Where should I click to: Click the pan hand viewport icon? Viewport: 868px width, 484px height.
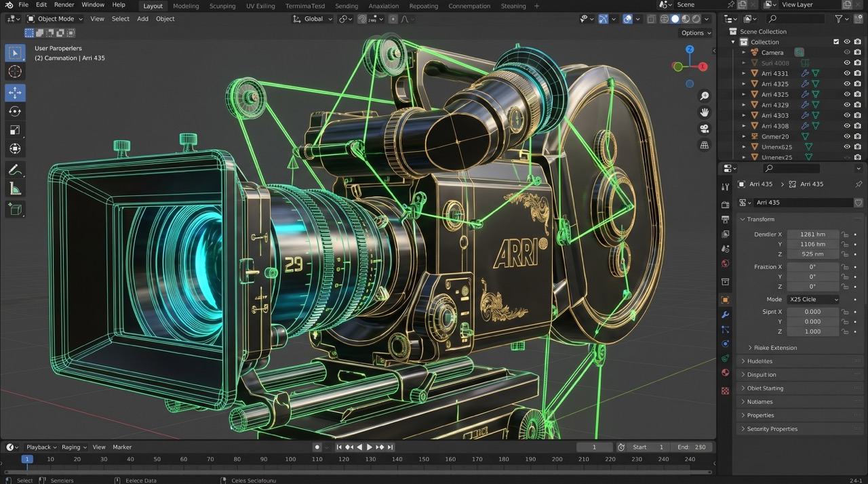(705, 113)
